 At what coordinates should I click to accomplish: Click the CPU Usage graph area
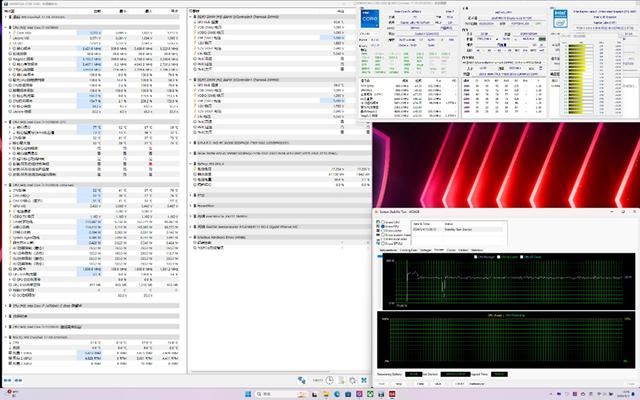(x=505, y=342)
